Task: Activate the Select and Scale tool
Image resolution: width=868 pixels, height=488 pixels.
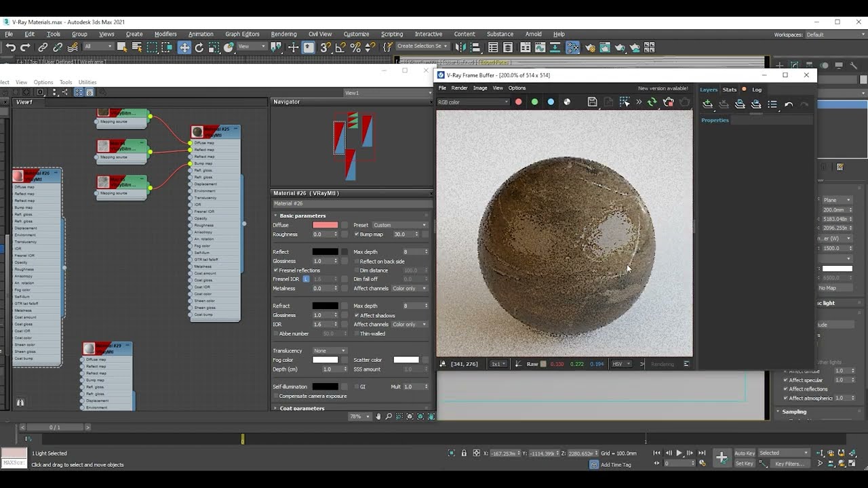Action: pos(214,47)
